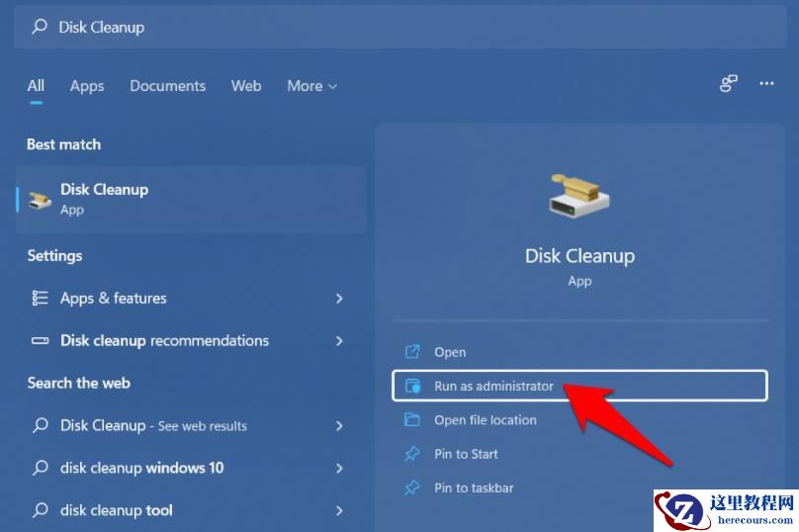Choose Pin to taskbar

tap(579, 488)
